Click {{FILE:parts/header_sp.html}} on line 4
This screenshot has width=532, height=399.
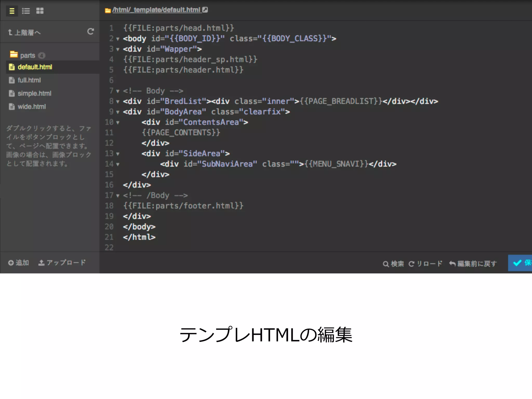coord(190,59)
